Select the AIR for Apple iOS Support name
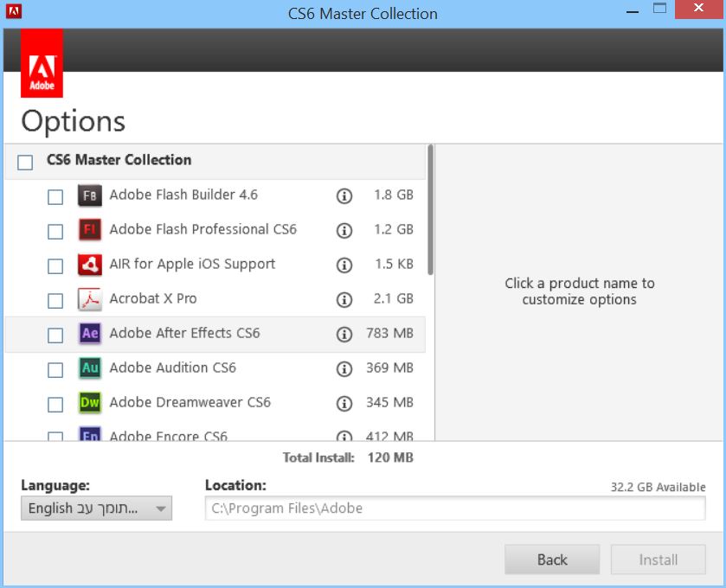The image size is (726, 588). [192, 264]
